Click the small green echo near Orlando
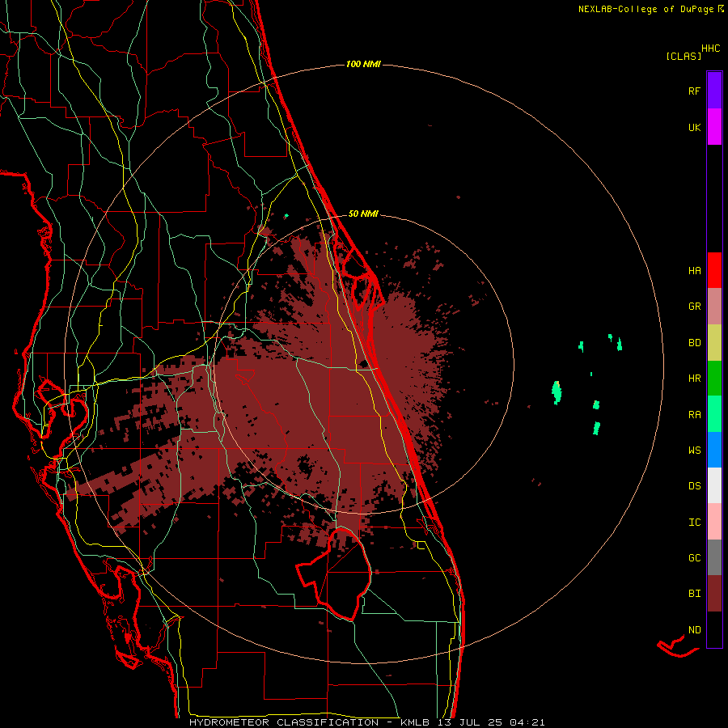The height and width of the screenshot is (728, 728). 286,215
